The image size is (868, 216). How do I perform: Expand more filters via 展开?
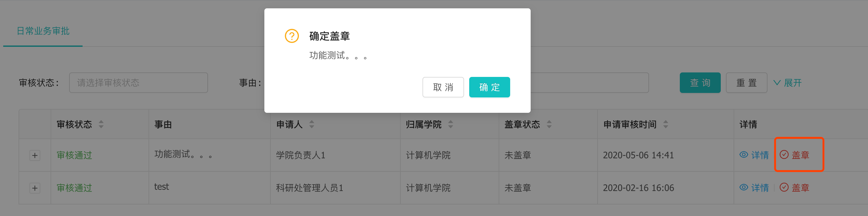coord(788,83)
